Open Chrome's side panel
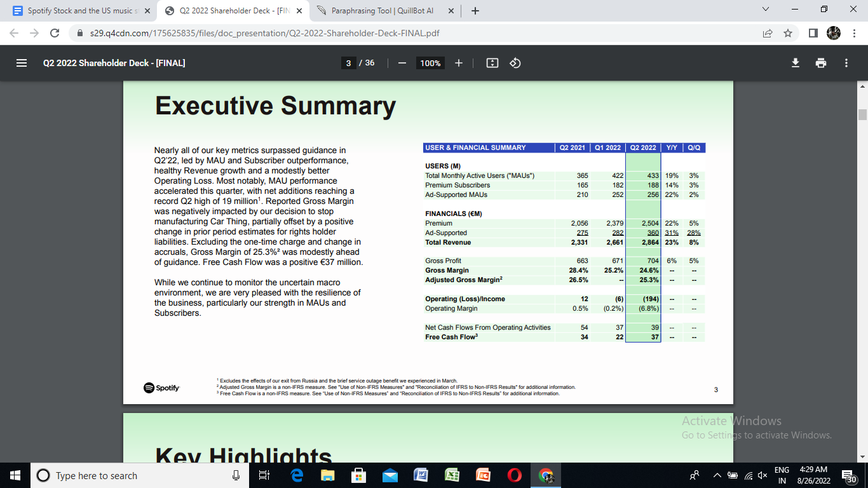 click(x=813, y=33)
